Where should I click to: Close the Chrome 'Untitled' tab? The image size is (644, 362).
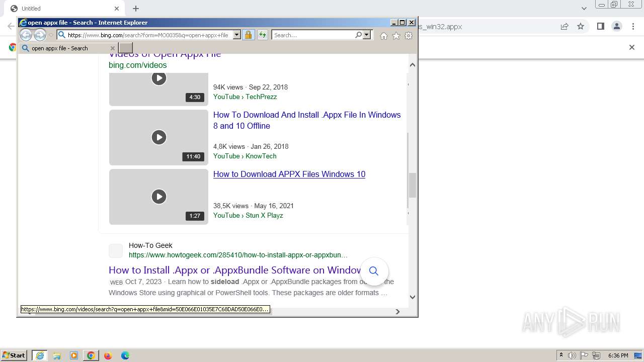pyautogui.click(x=117, y=9)
